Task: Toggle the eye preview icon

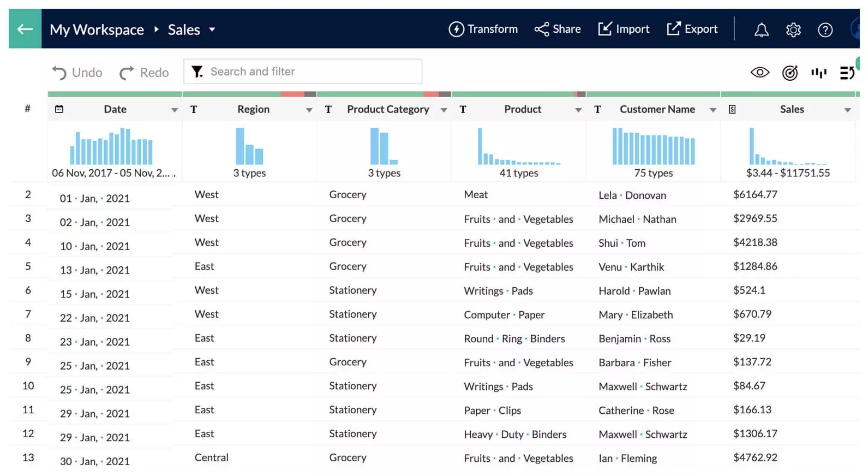Action: click(759, 73)
